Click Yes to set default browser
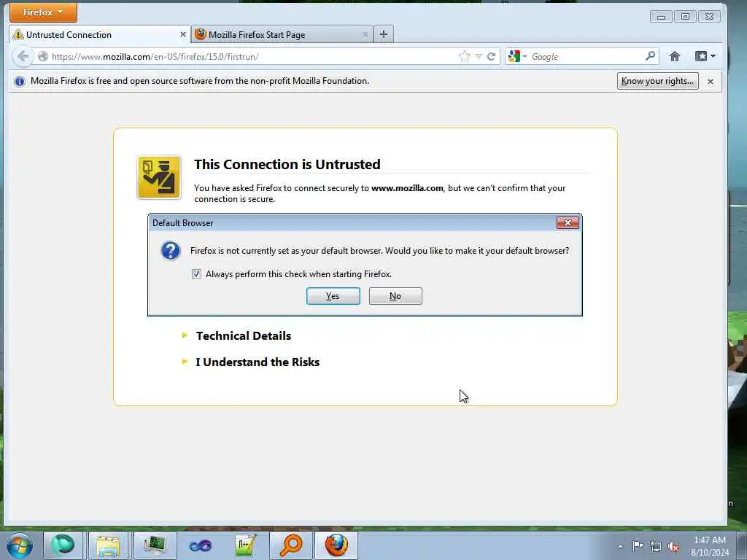The height and width of the screenshot is (560, 747). click(x=333, y=296)
